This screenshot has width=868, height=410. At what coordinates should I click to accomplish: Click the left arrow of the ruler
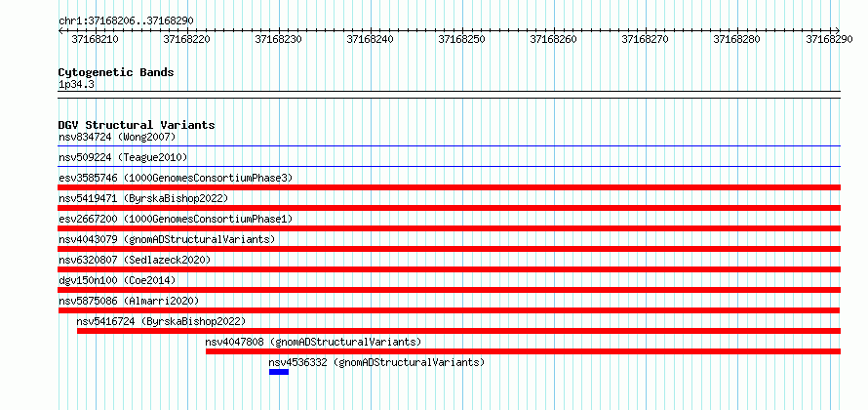click(x=60, y=30)
